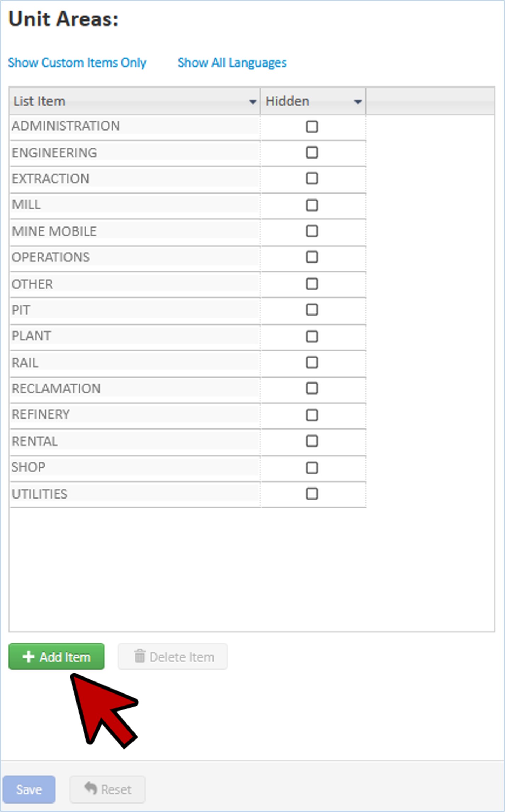Screen dimensions: 505x812
Task: Toggle the Hidden checkbox for RAIL
Action: tap(312, 362)
